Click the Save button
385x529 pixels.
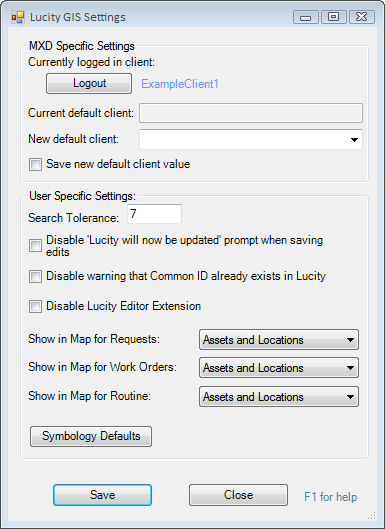(x=103, y=495)
